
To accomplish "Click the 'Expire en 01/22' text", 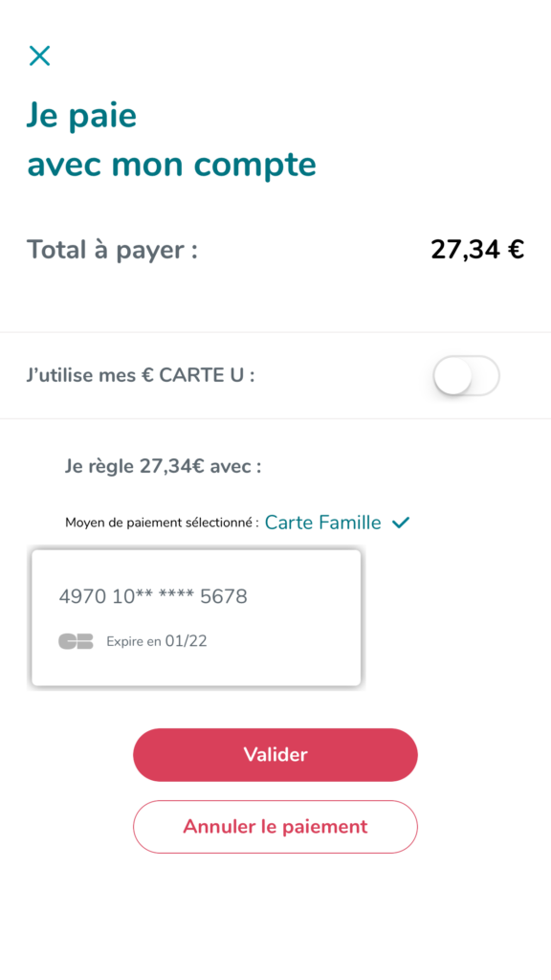I will pyautogui.click(x=157, y=641).
